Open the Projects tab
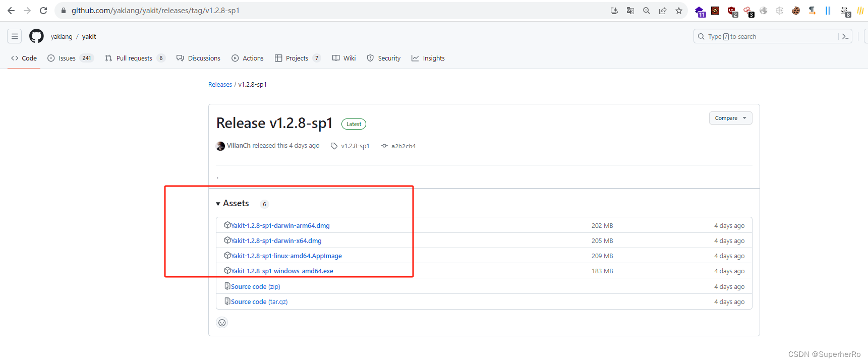This screenshot has height=363, width=868. coord(298,58)
